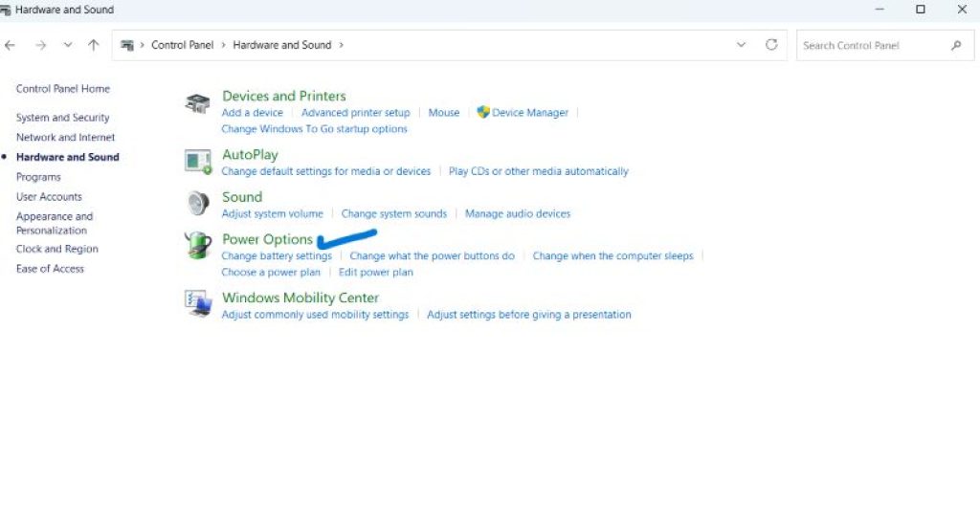This screenshot has height=508, width=980.
Task: Go back with the back arrow
Action: [x=10, y=45]
